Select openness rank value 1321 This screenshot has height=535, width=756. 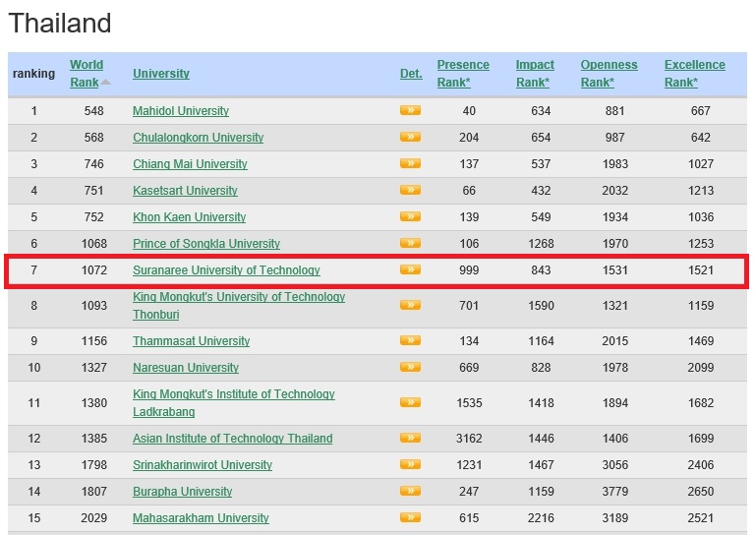point(615,306)
